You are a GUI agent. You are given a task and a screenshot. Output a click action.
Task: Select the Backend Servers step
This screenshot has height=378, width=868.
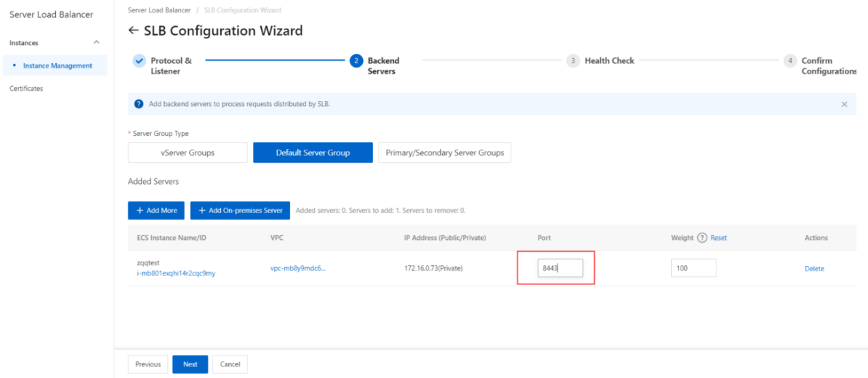(375, 66)
